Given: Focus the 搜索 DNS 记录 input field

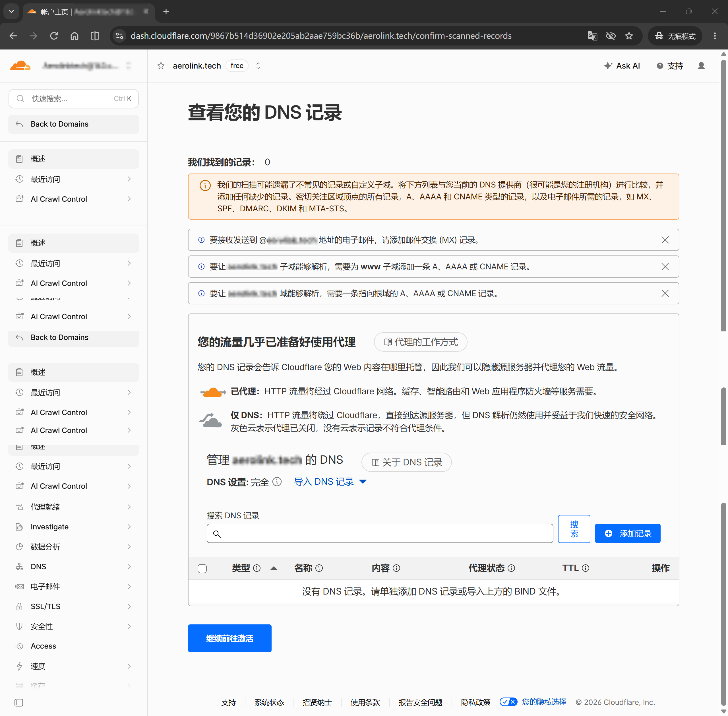Looking at the screenshot, I should (380, 533).
